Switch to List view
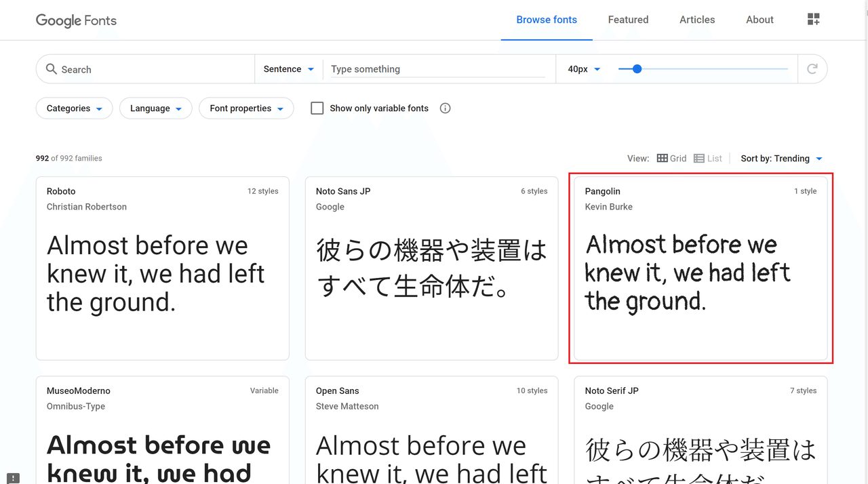Viewport: 868px width, 484px height. tap(708, 159)
